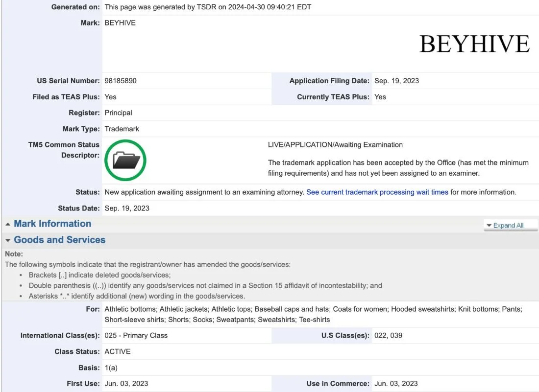The height and width of the screenshot is (392, 539).
Task: Click the Mark Type Trademark field
Action: (122, 129)
